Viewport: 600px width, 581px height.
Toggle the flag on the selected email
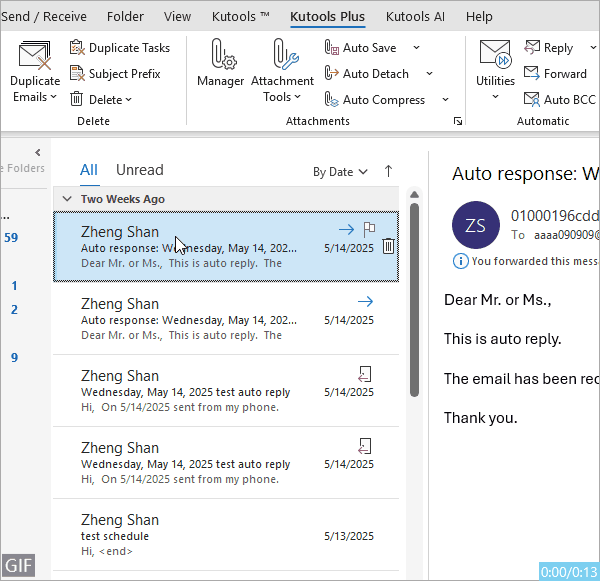pyautogui.click(x=369, y=229)
